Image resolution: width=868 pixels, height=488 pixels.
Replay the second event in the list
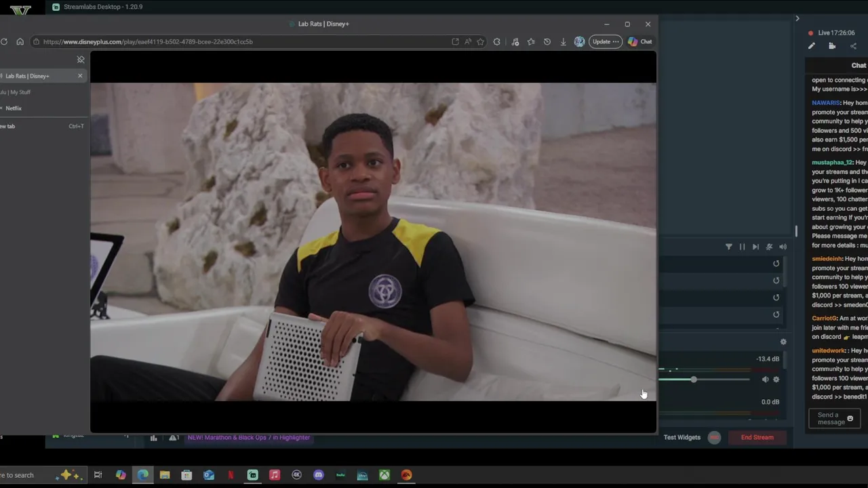(776, 281)
